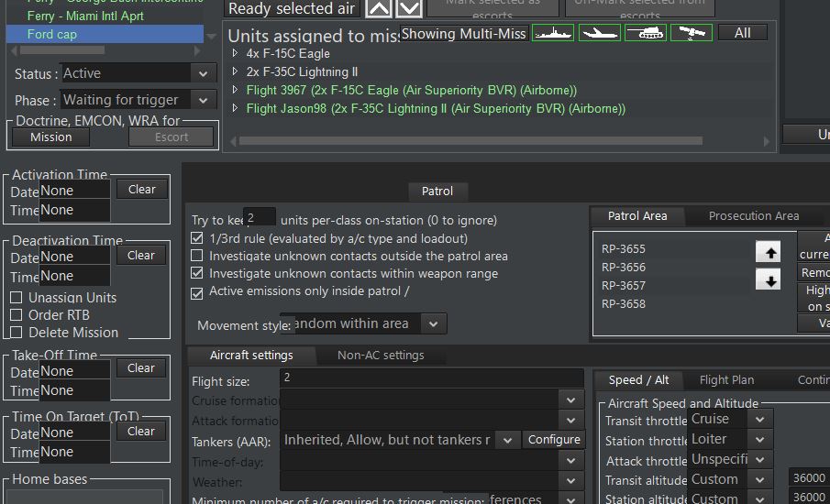Viewport: 830px width, 504px height.
Task: Click the units per-class on-station field
Action: (259, 217)
